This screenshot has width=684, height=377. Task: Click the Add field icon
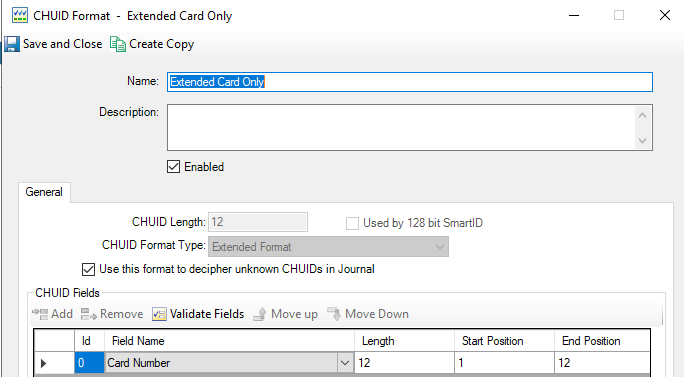click(40, 314)
